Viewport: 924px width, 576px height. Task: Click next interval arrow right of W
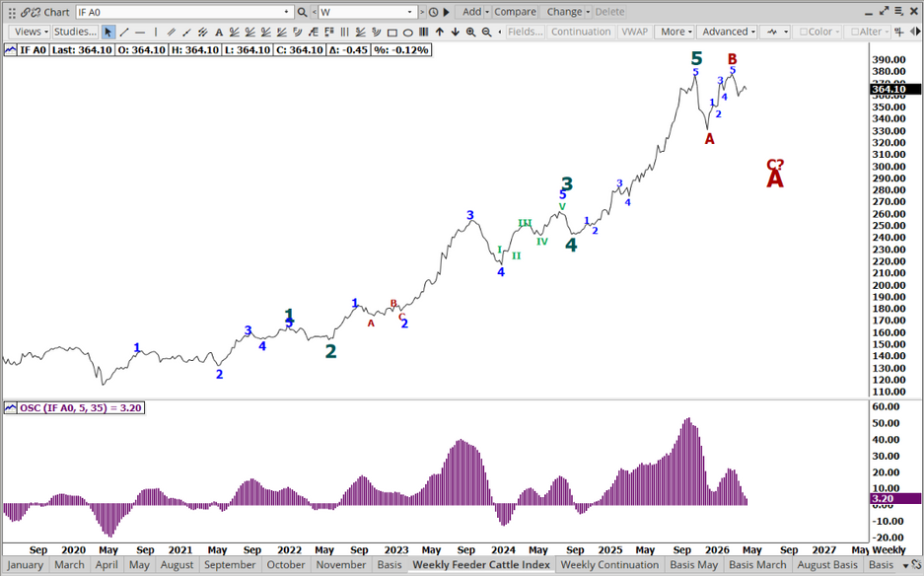pos(421,12)
